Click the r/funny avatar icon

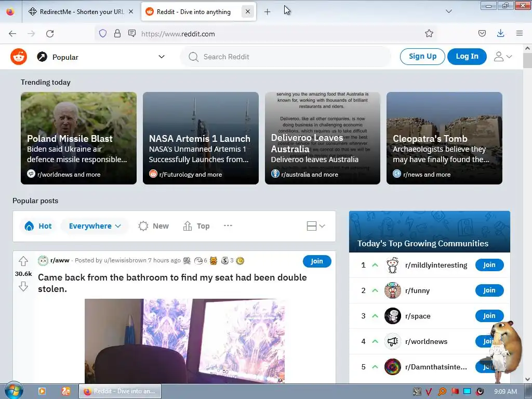[x=393, y=290]
